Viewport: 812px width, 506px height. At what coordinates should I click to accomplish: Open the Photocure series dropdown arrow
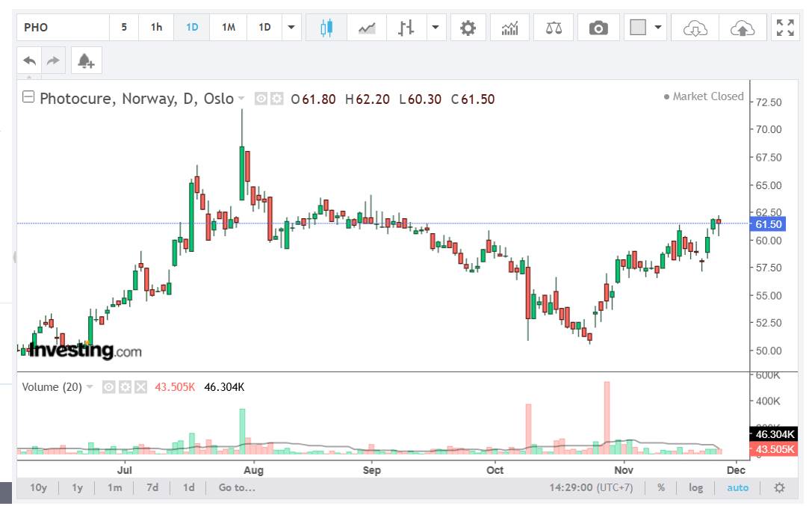coord(241,99)
